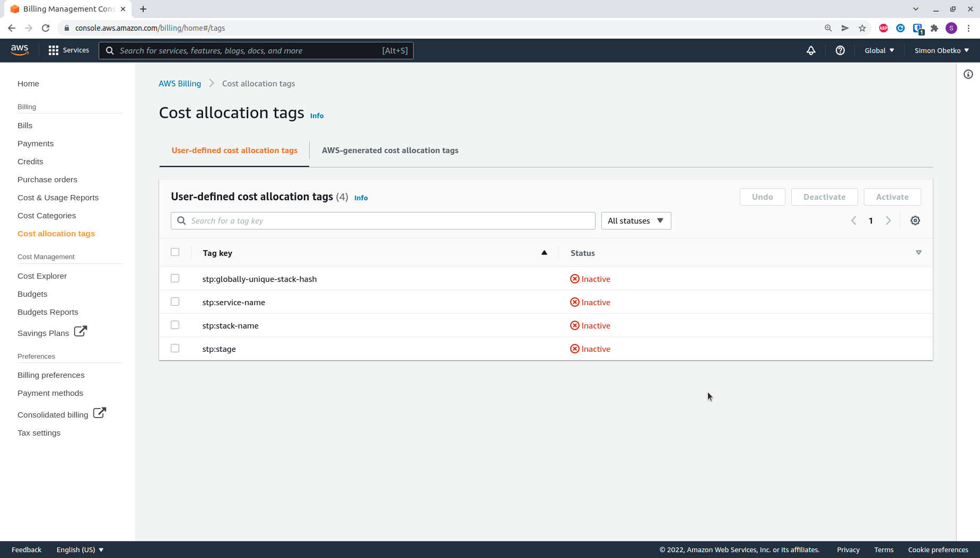Close the Billing Management Console tab
The height and width of the screenshot is (558, 980).
click(123, 9)
